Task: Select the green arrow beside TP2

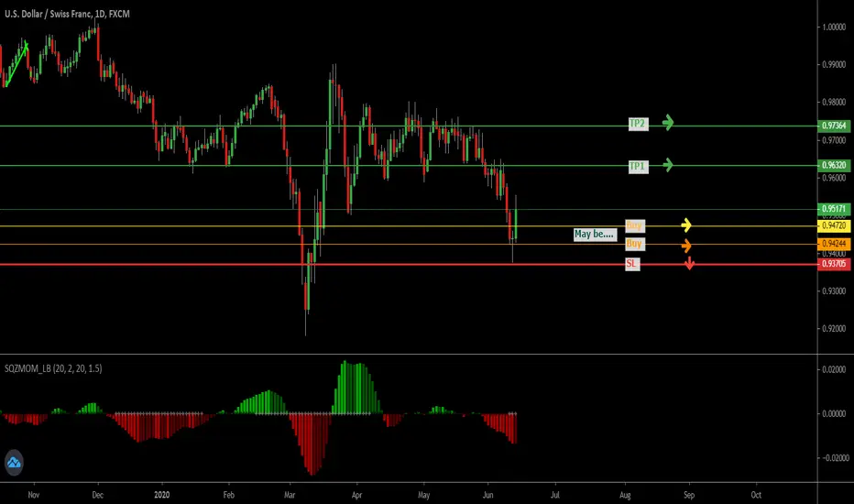Action: coord(668,123)
